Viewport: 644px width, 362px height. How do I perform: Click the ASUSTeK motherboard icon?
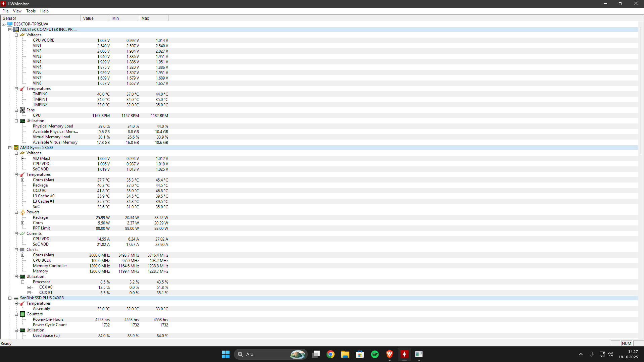pyautogui.click(x=16, y=30)
